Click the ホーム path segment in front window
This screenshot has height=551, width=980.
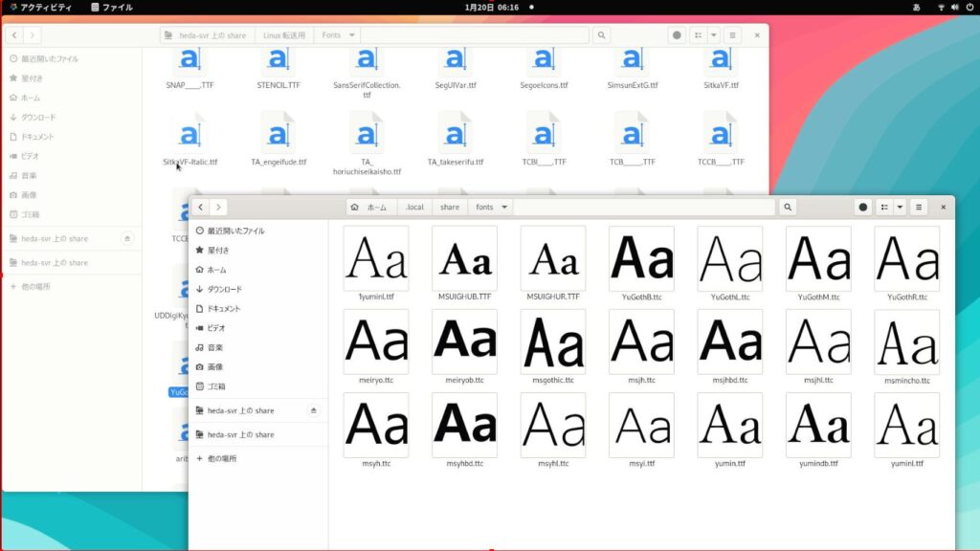[370, 208]
